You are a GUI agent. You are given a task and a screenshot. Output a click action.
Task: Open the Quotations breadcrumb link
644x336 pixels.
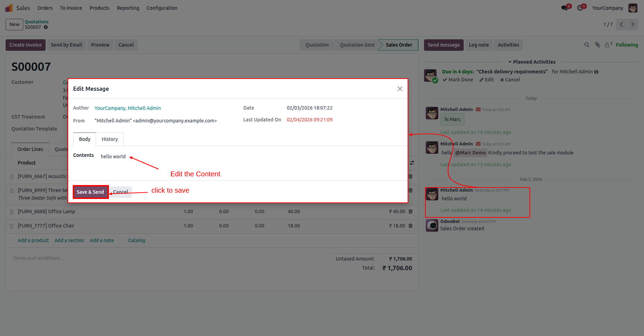pyautogui.click(x=37, y=22)
